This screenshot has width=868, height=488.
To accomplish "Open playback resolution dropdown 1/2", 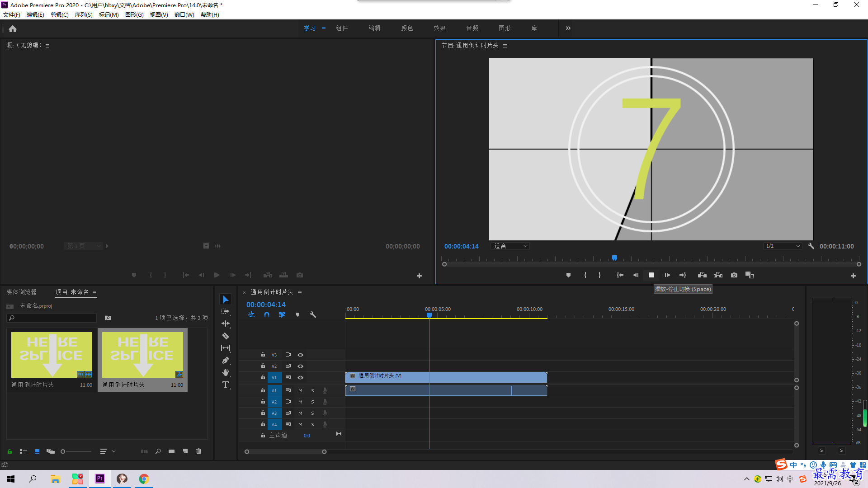I will click(783, 246).
